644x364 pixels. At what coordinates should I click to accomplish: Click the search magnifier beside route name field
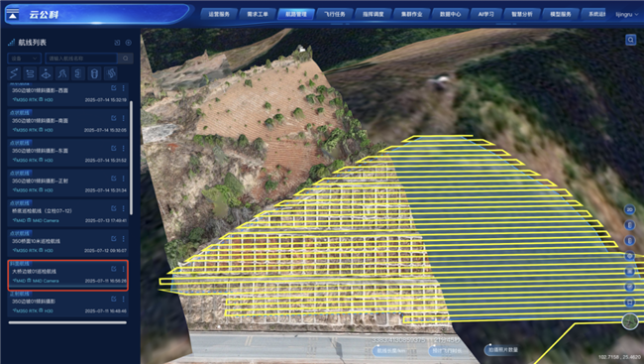pos(125,59)
